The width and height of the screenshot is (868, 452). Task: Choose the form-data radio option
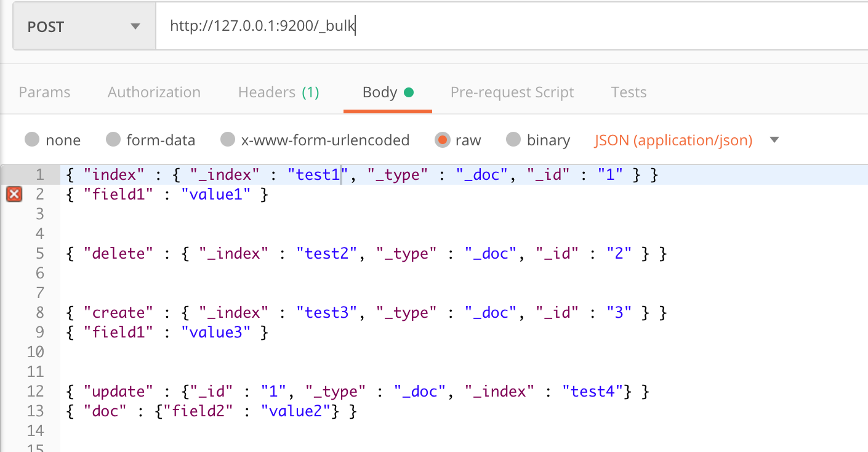[x=113, y=140]
